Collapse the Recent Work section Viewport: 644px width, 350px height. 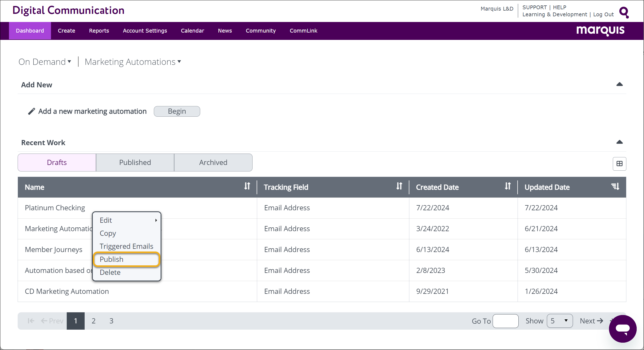(619, 142)
